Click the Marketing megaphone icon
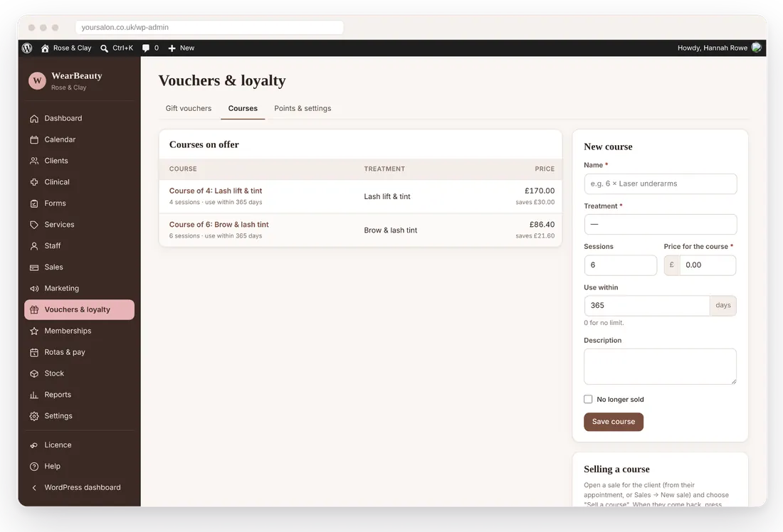 [x=34, y=289]
